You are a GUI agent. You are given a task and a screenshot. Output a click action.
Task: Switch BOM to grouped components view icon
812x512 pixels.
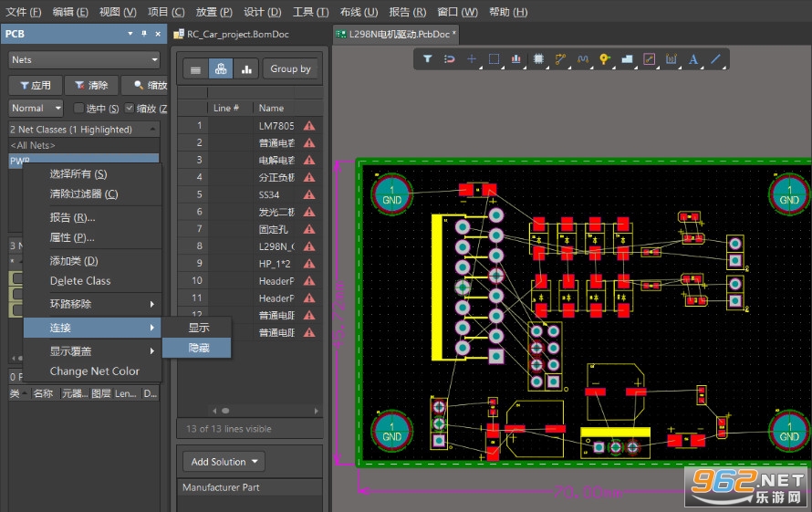(221, 69)
